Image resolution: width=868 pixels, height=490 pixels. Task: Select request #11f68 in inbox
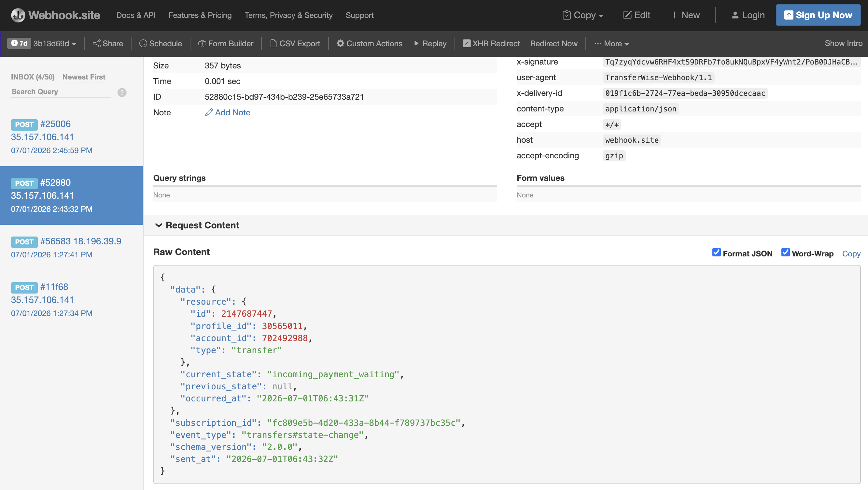pos(71,300)
